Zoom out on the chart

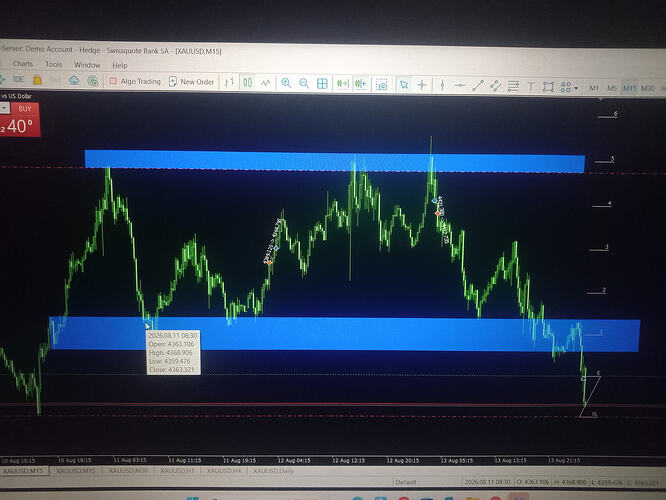point(304,83)
